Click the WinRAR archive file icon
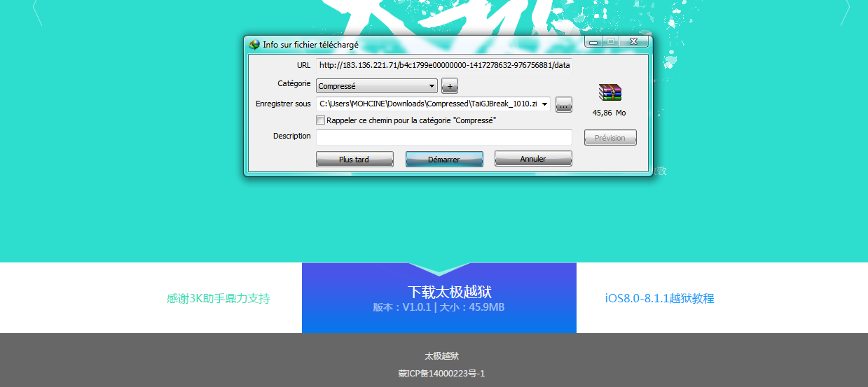 [609, 92]
